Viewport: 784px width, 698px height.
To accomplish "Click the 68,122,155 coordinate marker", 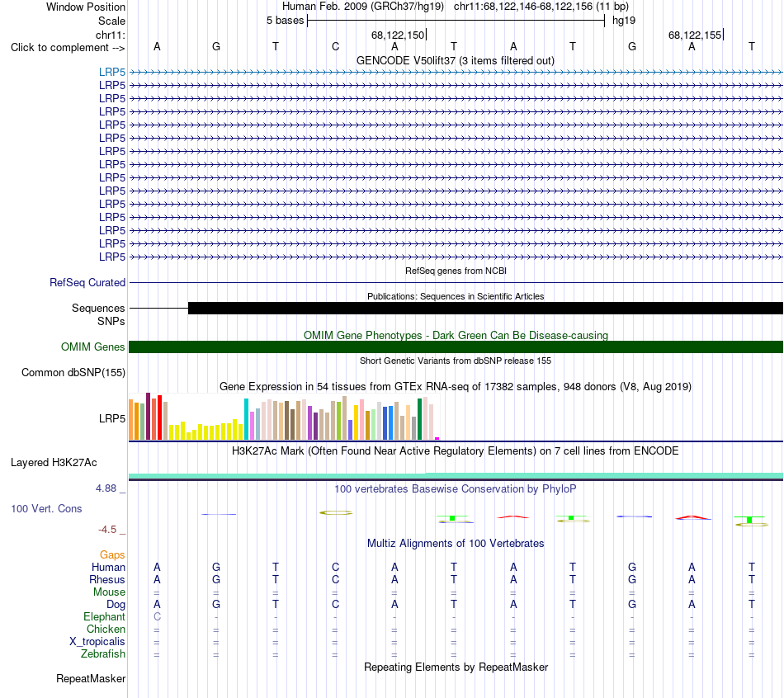I will point(695,35).
